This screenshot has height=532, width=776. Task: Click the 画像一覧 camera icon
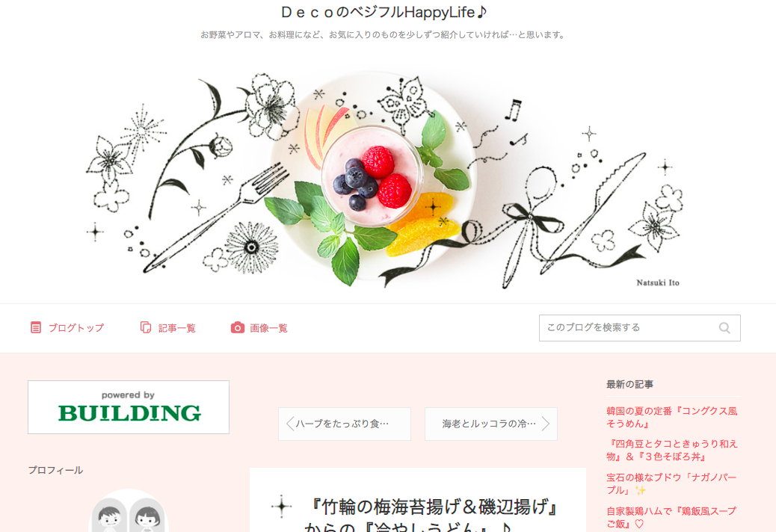click(x=238, y=327)
